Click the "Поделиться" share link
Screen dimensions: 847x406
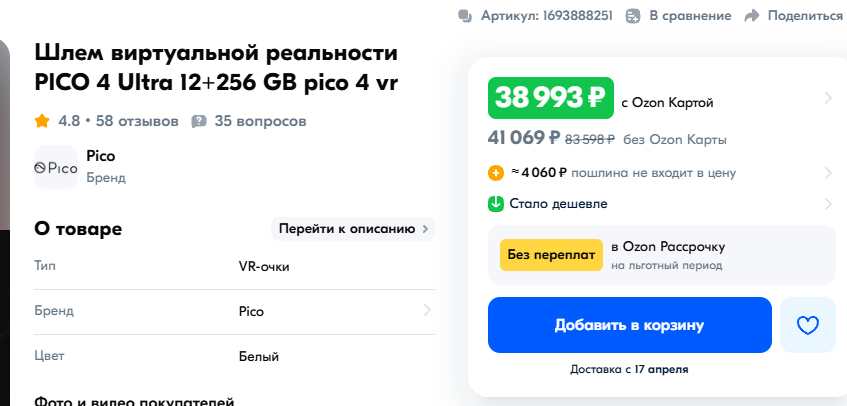(805, 15)
